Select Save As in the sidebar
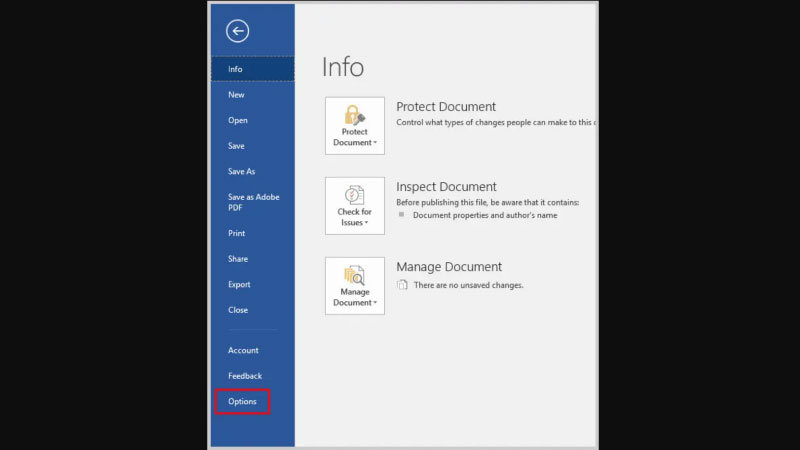Viewport: 800px width, 450px height. 241,172
